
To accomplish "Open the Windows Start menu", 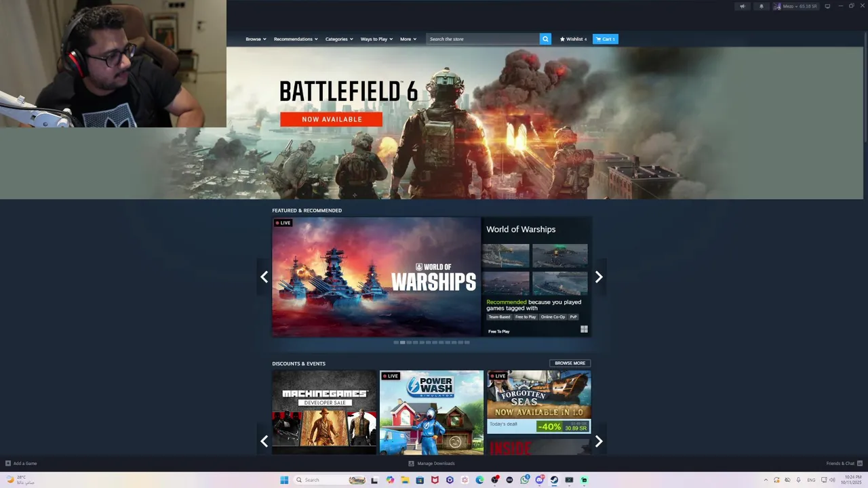I will point(284,480).
